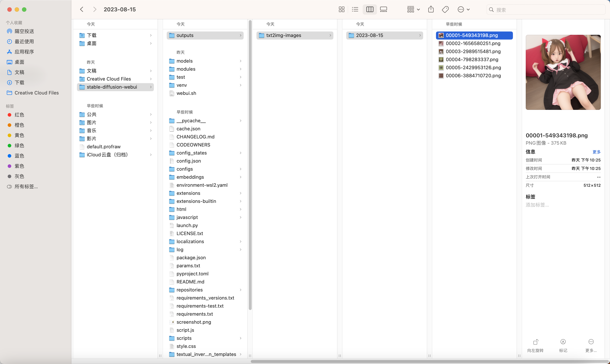The image size is (610, 364).
Task: Select column view mode toggle
Action: click(x=369, y=10)
